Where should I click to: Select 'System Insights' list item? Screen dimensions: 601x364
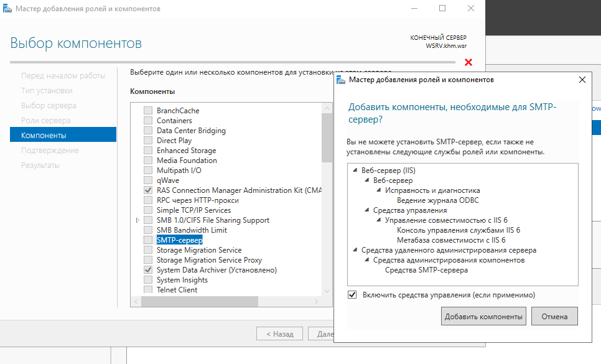coord(182,280)
